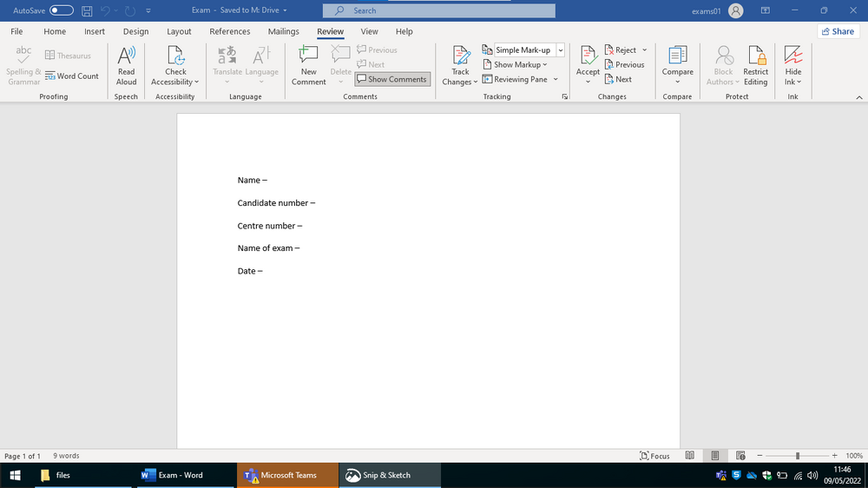Open the File tab
The image size is (868, 488).
[x=16, y=31]
